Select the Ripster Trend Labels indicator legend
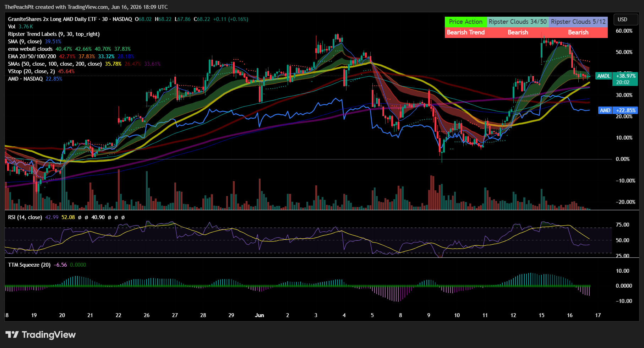The width and height of the screenshot is (644, 348). (x=54, y=34)
